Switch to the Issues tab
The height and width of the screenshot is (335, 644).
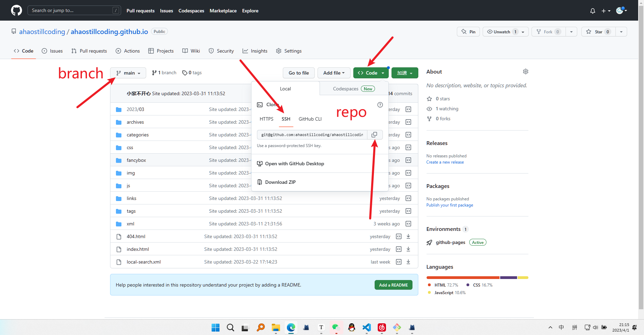(52, 51)
